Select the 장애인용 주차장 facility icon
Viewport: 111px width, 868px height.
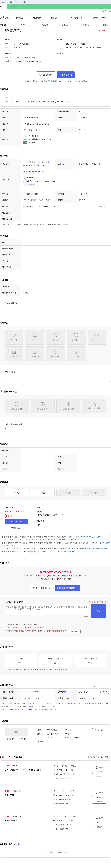pos(17,406)
